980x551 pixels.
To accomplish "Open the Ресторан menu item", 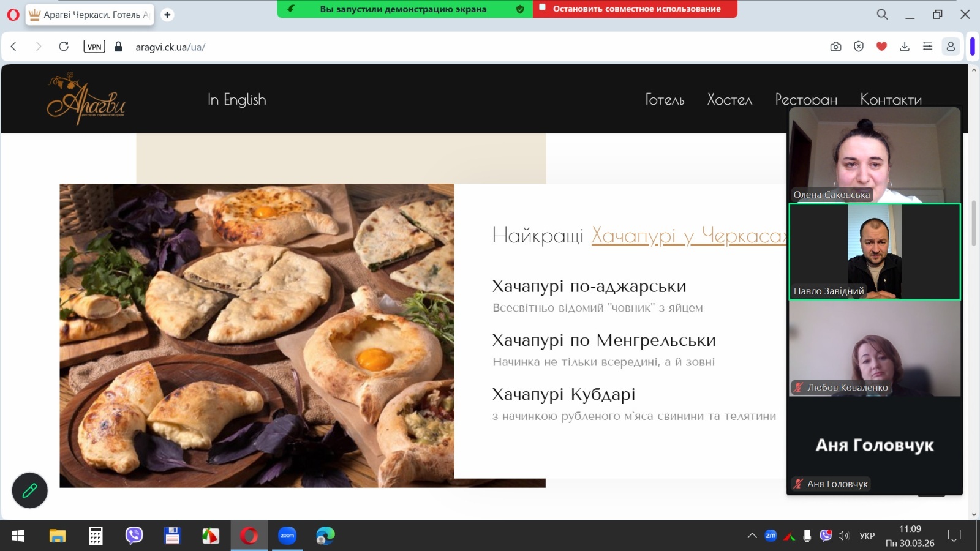I will tap(806, 99).
